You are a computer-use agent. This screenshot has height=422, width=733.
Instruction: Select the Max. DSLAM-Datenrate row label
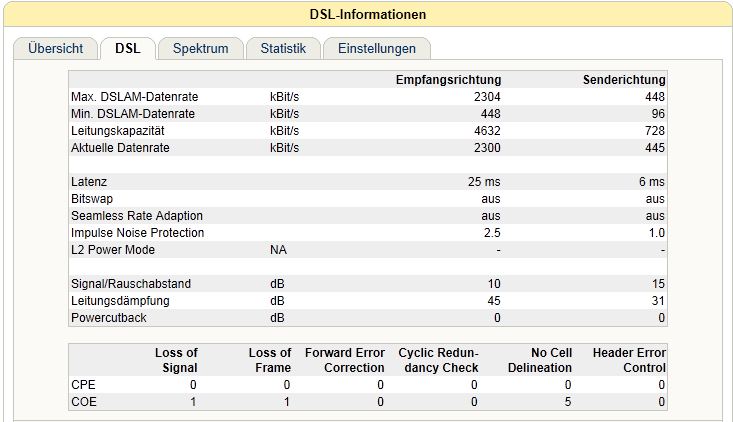click(x=135, y=97)
